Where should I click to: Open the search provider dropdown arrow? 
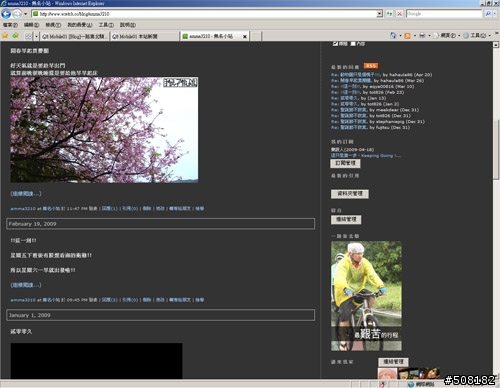pyautogui.click(x=495, y=14)
